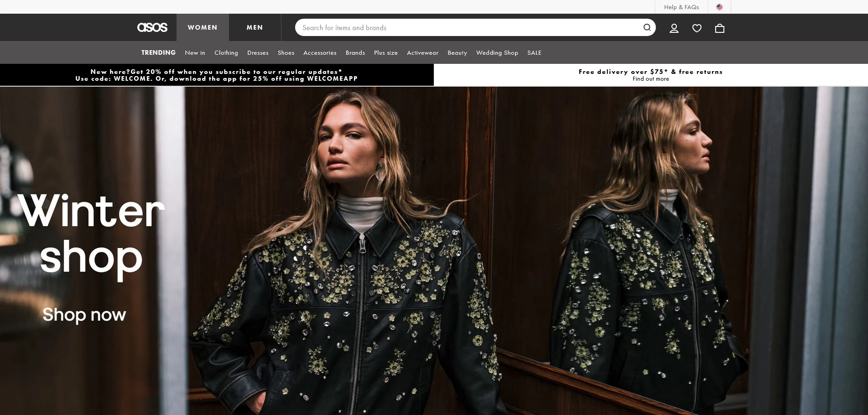The width and height of the screenshot is (868, 415).
Task: Open the Plus size section
Action: tap(385, 52)
